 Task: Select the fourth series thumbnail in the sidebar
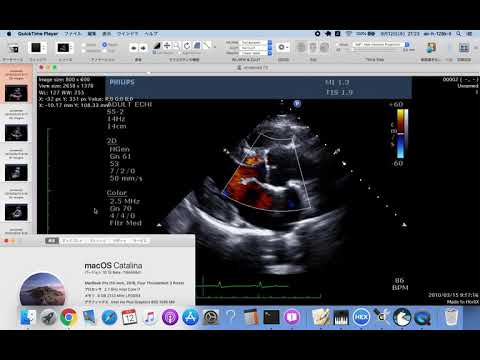click(16, 212)
